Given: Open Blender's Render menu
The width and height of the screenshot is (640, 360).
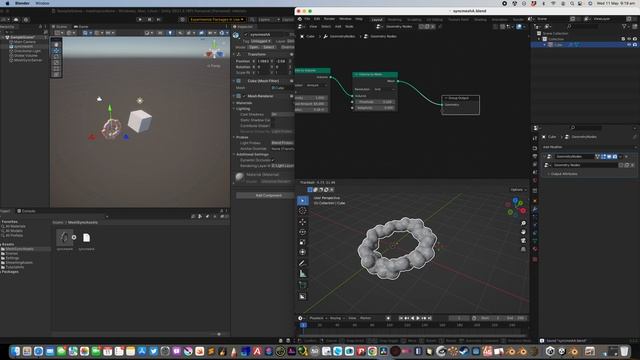Looking at the screenshot, I should [x=329, y=19].
